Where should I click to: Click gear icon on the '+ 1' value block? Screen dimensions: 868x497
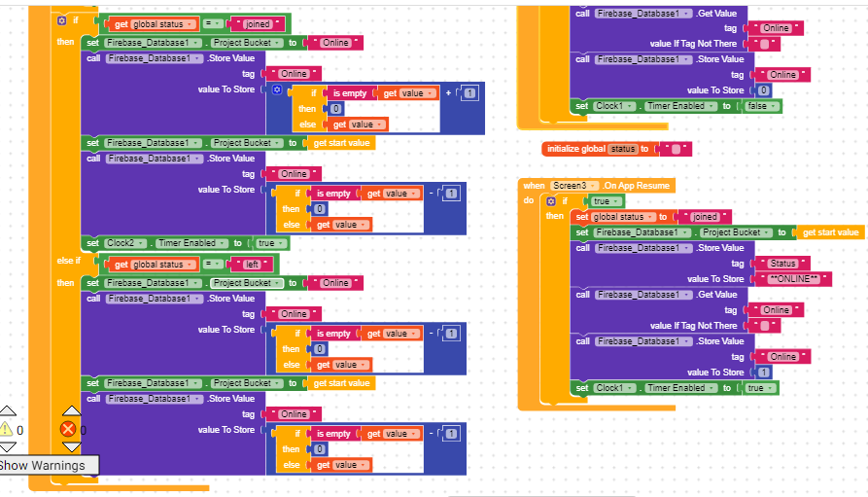(277, 89)
